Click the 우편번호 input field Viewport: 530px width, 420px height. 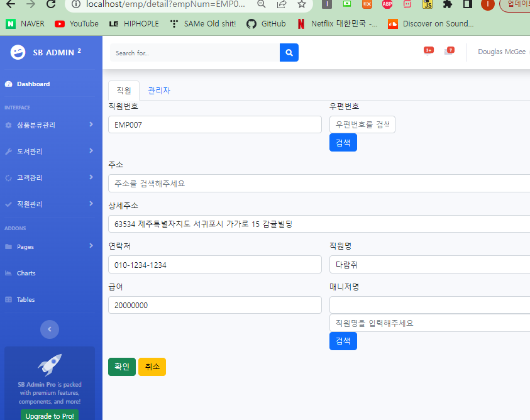(362, 124)
